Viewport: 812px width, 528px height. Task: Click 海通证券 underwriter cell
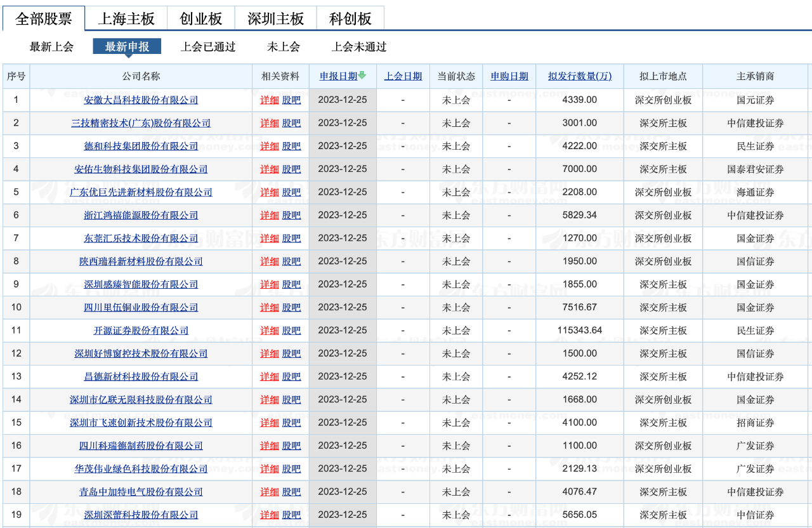pyautogui.click(x=756, y=192)
